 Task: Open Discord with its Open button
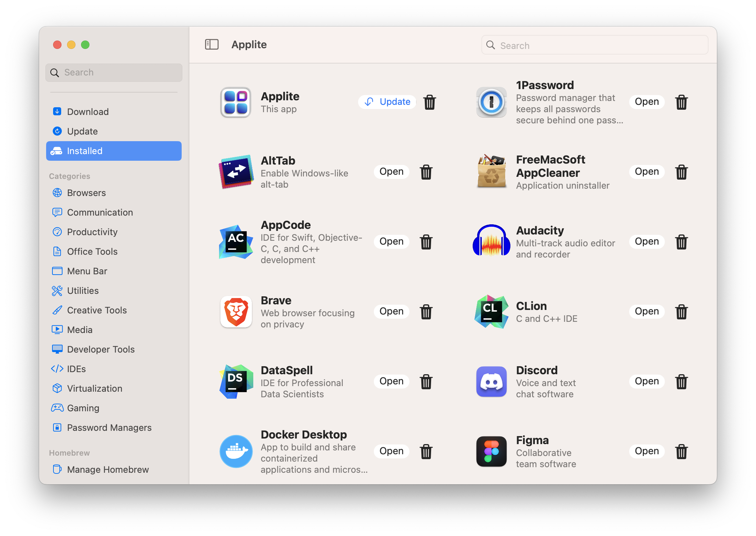tap(647, 381)
